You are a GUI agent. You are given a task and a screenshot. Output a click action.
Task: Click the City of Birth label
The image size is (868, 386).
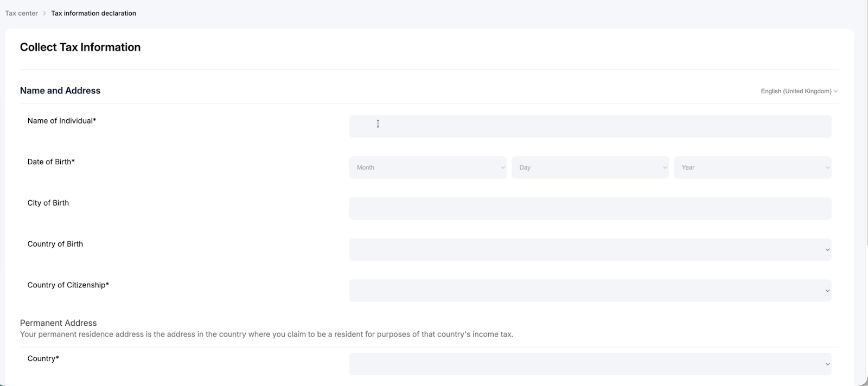coord(48,203)
